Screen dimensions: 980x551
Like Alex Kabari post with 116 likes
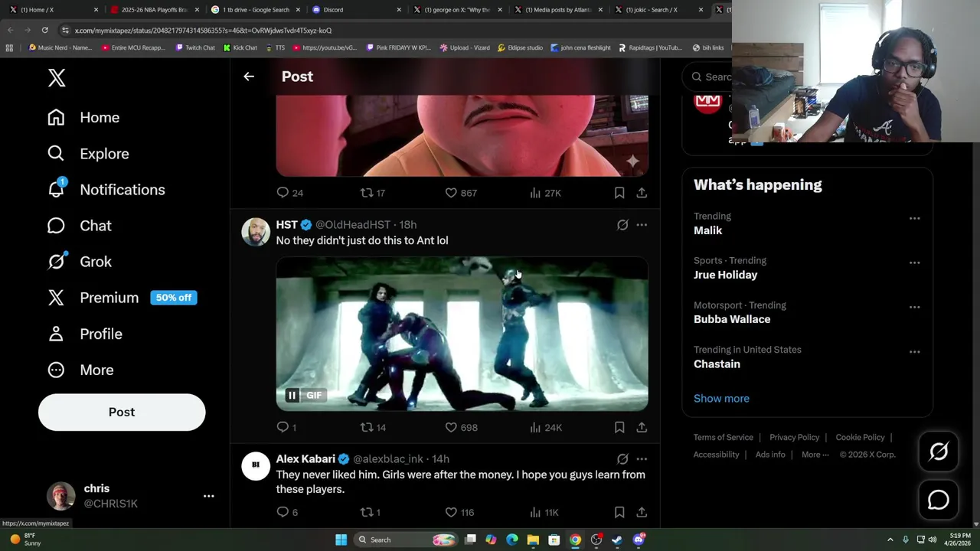tap(459, 512)
